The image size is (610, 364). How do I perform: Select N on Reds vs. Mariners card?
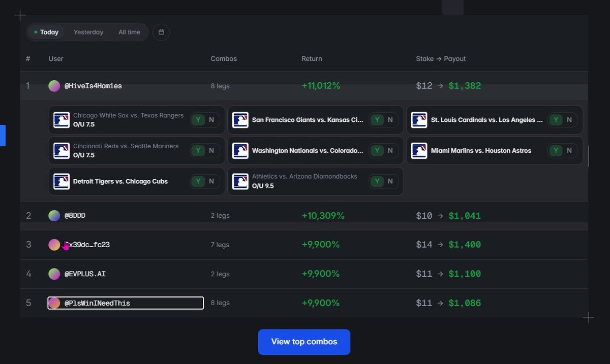tap(211, 150)
